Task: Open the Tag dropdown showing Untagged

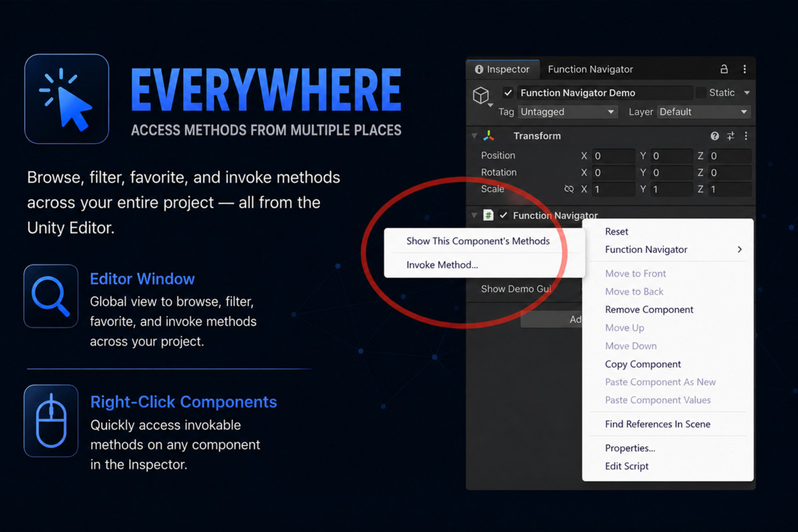Action: point(568,112)
